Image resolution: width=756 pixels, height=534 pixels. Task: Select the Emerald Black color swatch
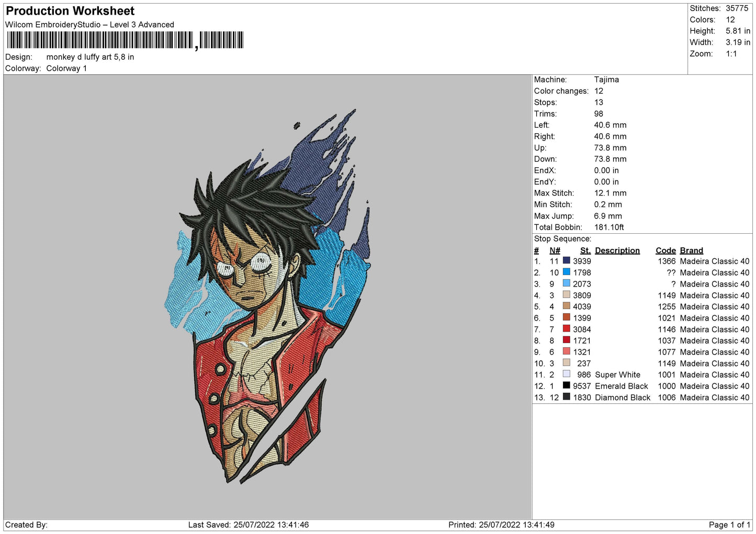[566, 385]
